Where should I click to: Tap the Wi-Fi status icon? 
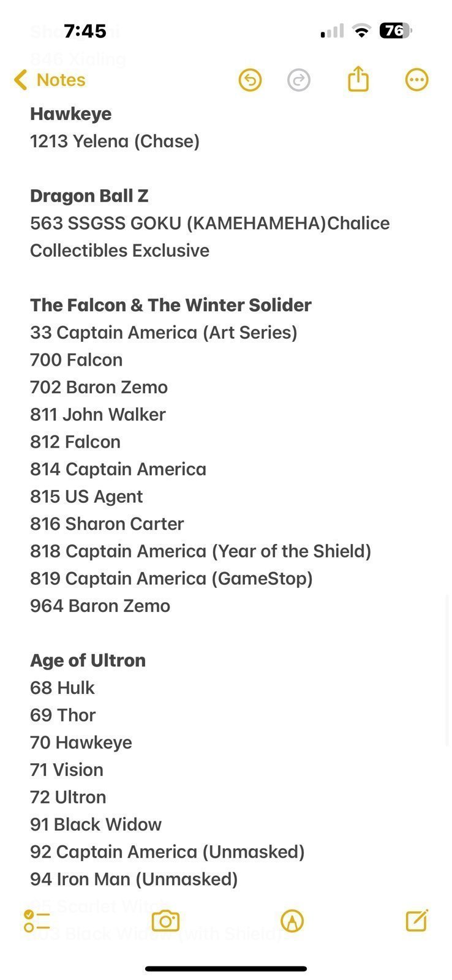[x=362, y=31]
